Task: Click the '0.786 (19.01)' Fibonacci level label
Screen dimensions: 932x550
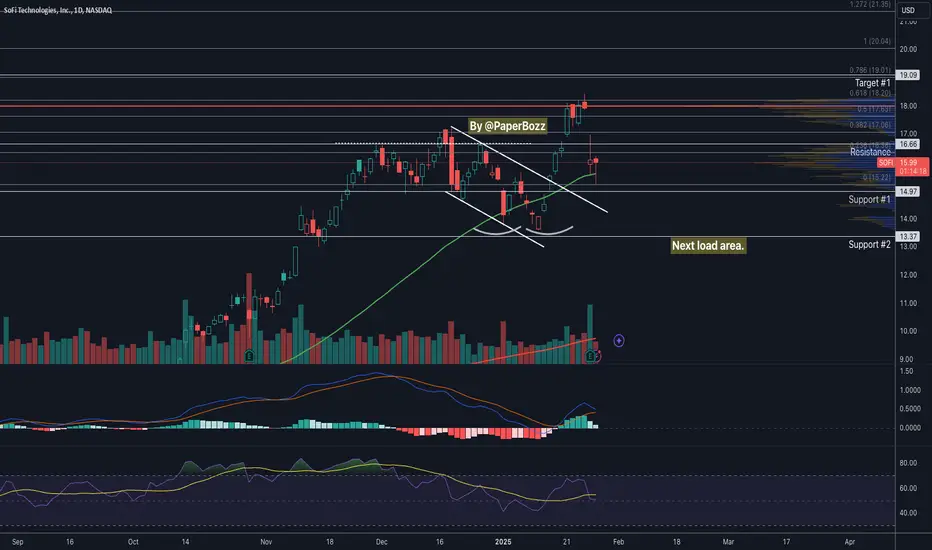Action: (x=870, y=70)
